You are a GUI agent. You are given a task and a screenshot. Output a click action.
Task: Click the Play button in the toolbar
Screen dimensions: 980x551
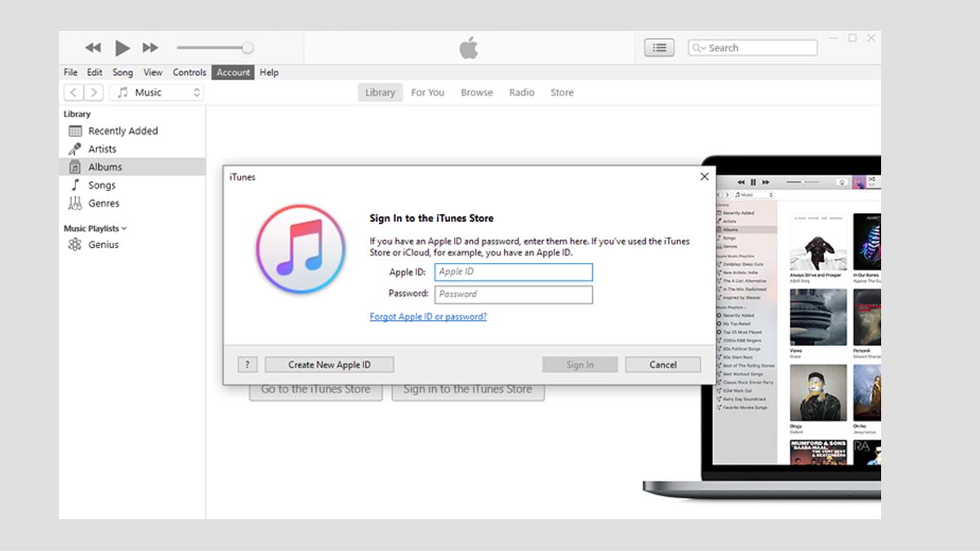pyautogui.click(x=122, y=47)
